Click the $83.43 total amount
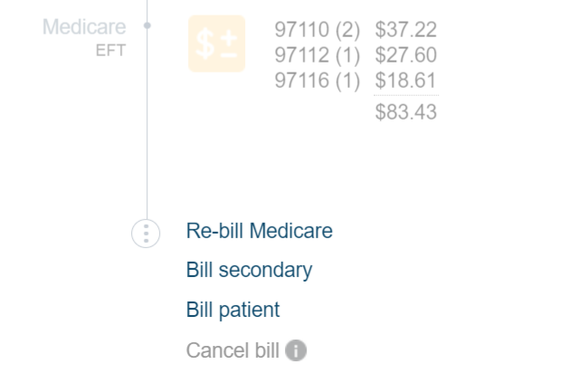 pyautogui.click(x=405, y=112)
